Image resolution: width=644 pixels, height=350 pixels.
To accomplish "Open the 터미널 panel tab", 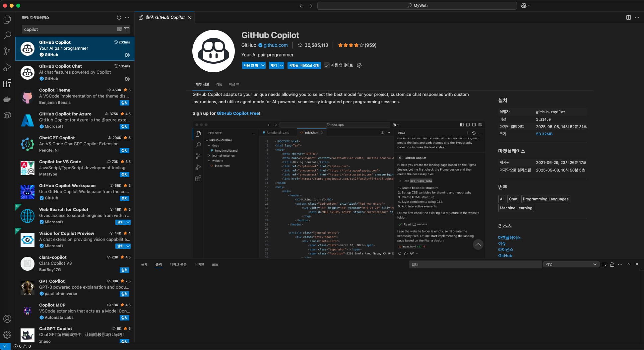I will coord(199,264).
